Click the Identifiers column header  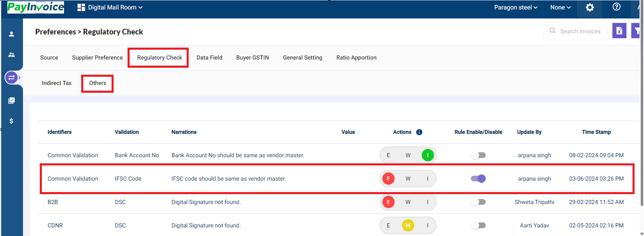[x=59, y=132]
